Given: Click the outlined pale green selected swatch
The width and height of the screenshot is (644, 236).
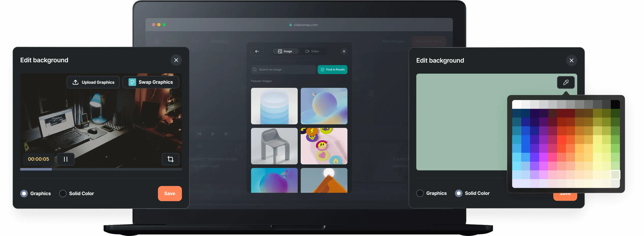Looking at the screenshot, I should click(x=615, y=175).
